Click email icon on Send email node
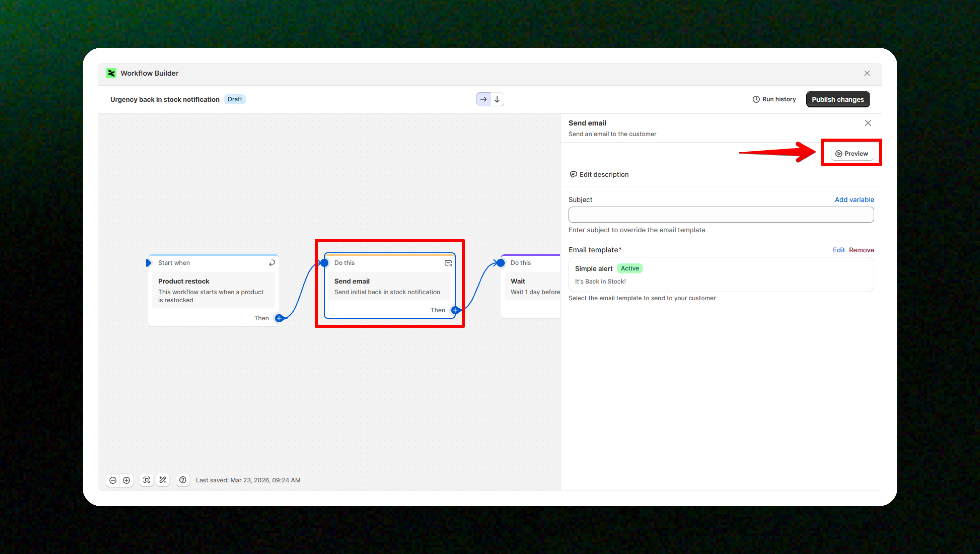The height and width of the screenshot is (554, 980). [x=448, y=263]
